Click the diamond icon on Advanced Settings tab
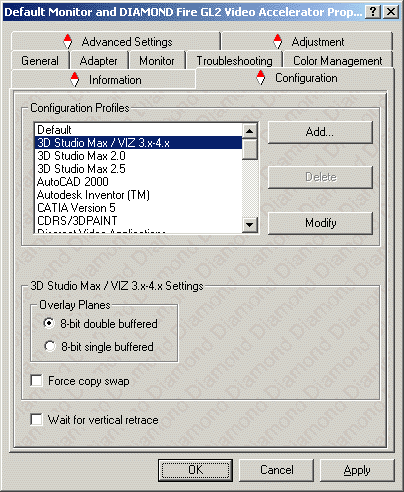404x492 pixels. pyautogui.click(x=68, y=41)
